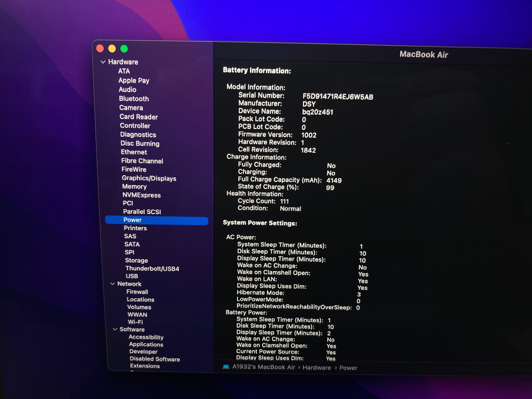Open Wi-Fi network details

tap(135, 322)
